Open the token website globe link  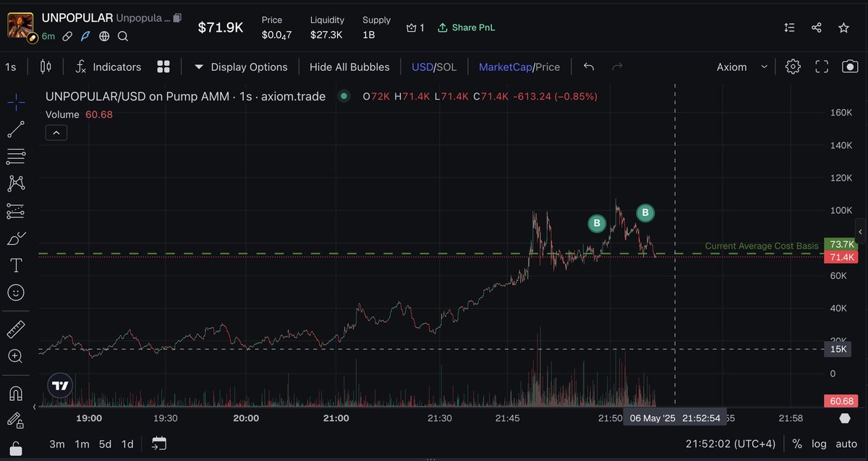[104, 35]
